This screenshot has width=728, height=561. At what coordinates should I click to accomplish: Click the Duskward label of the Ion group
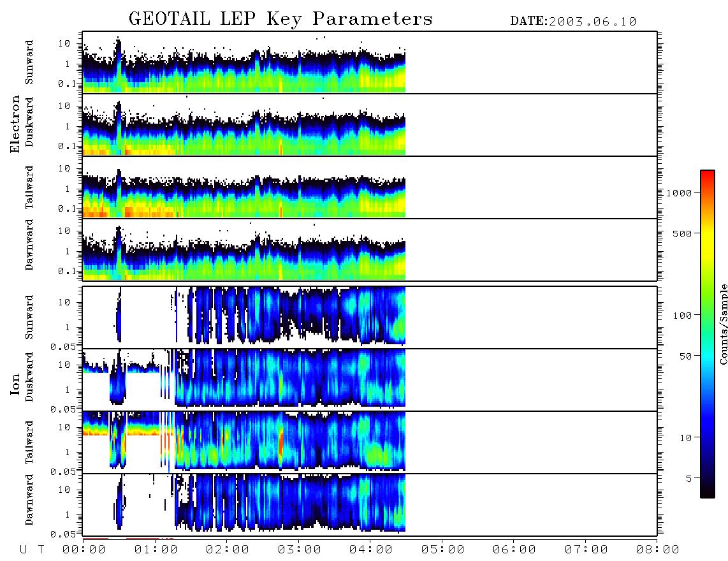coord(29,377)
